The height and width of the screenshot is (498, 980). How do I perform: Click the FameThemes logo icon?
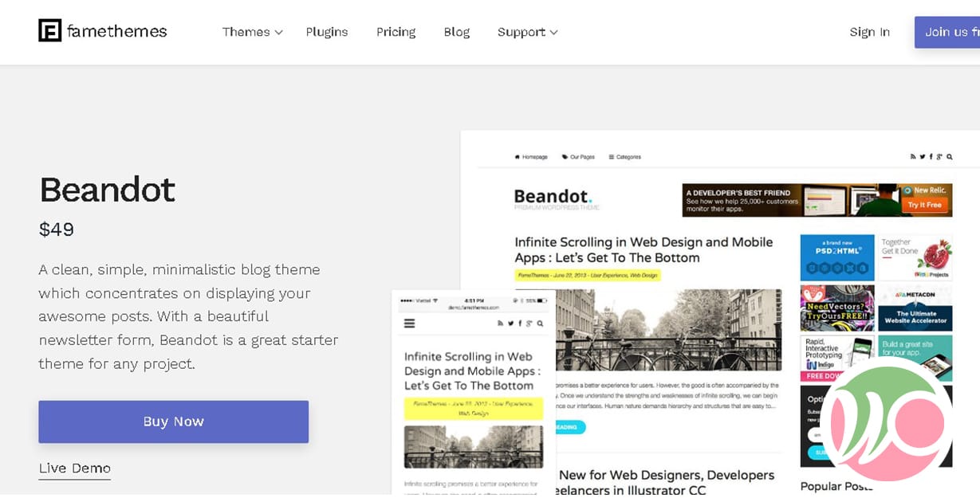[50, 31]
